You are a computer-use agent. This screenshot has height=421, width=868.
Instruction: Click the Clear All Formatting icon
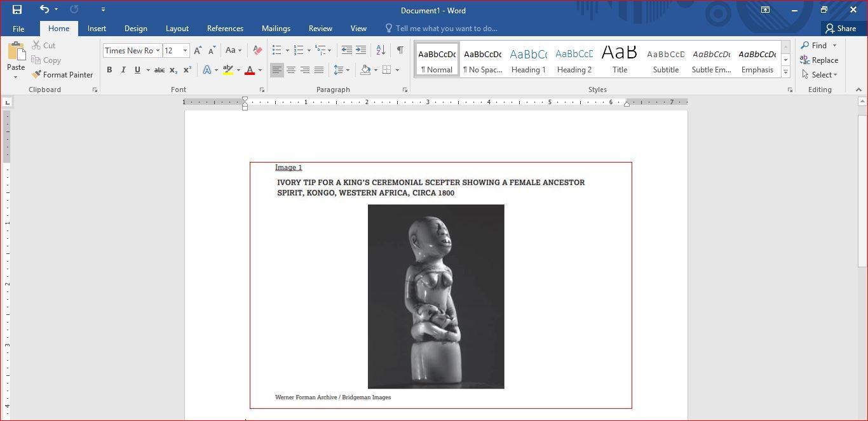coord(257,50)
